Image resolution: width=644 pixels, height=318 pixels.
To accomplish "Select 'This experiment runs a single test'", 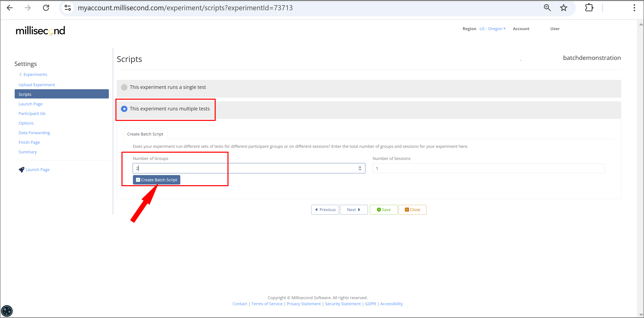I will 124,87.
